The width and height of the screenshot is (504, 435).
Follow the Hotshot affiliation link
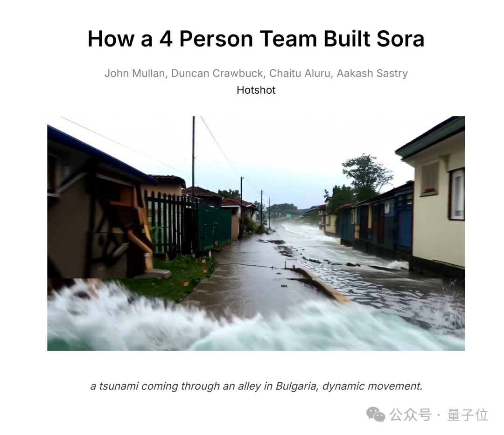pyautogui.click(x=256, y=90)
